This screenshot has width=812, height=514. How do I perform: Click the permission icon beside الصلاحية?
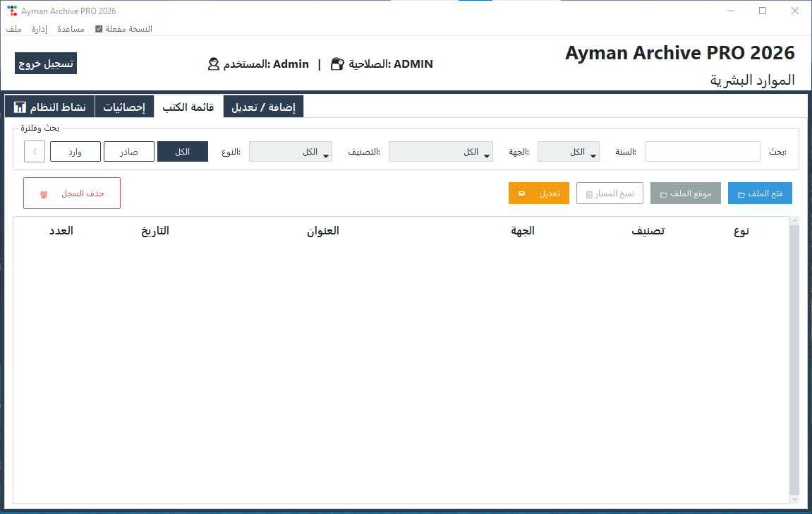pyautogui.click(x=337, y=64)
